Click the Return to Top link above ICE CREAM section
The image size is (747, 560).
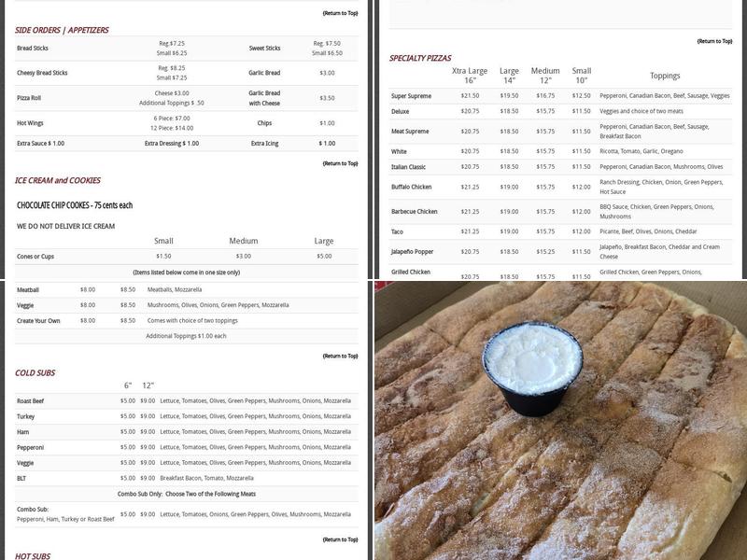341,162
